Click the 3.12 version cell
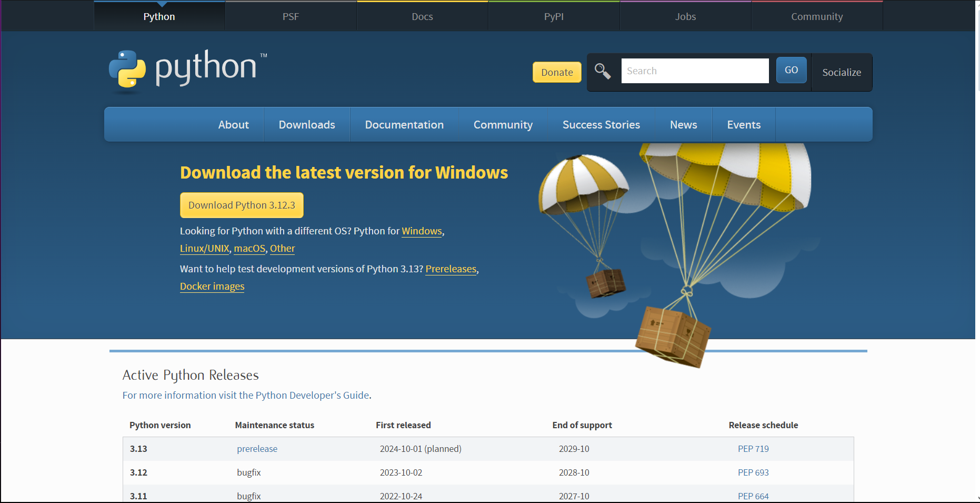 (138, 472)
